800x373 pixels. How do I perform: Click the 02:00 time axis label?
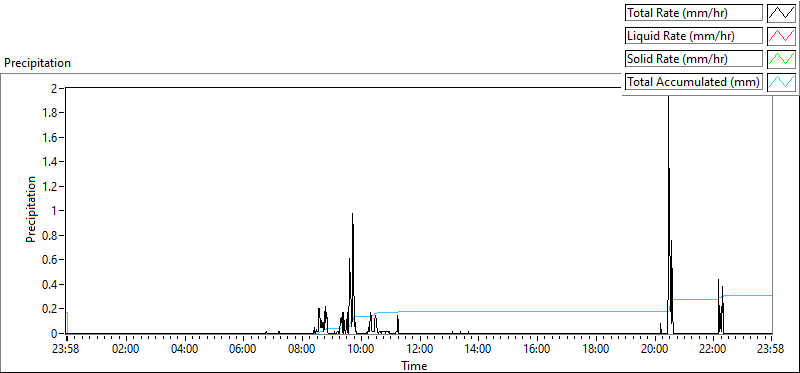click(x=126, y=350)
